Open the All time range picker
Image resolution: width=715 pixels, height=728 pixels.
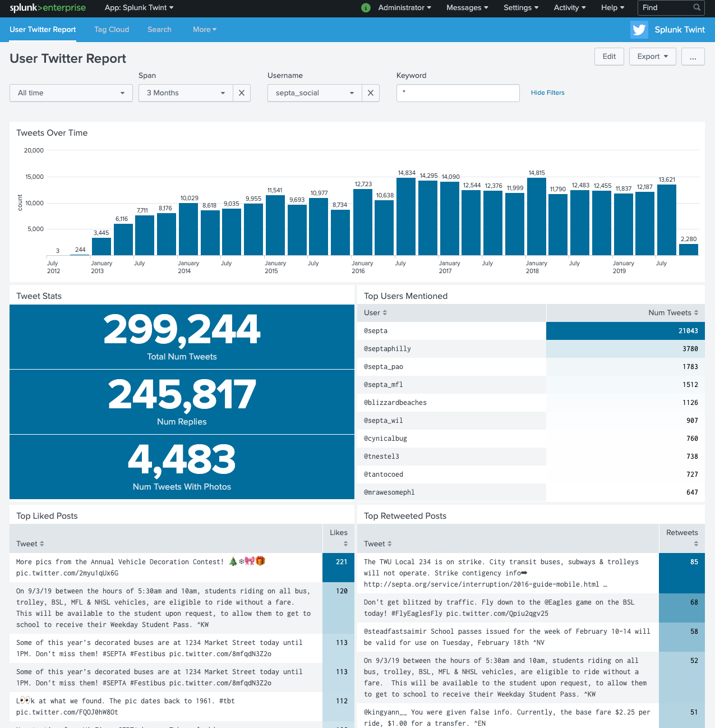point(71,93)
